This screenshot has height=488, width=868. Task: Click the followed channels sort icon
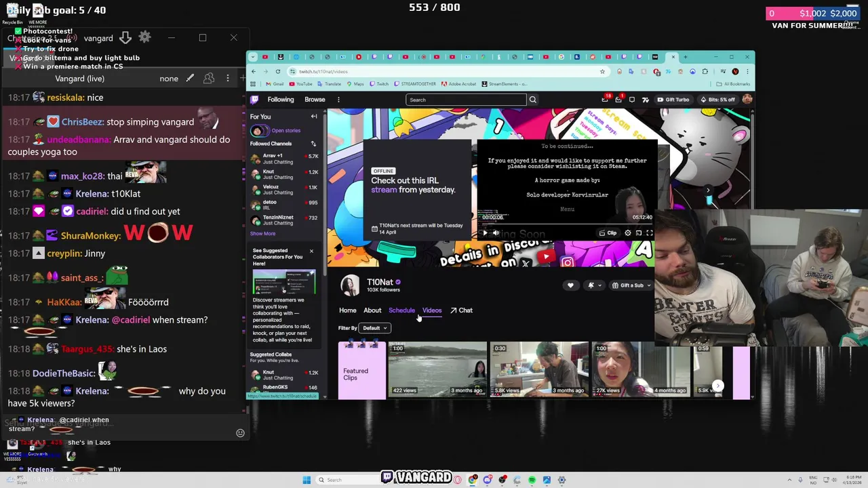313,144
